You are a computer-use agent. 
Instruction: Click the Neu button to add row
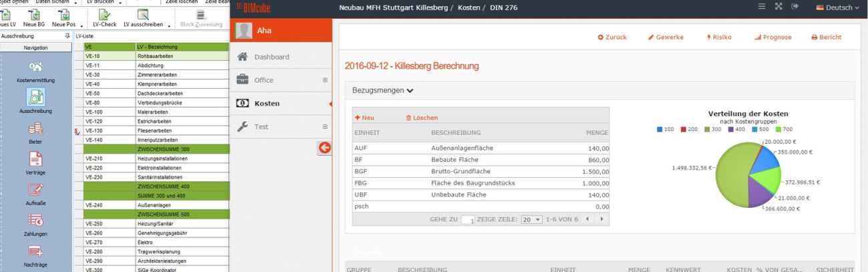365,118
